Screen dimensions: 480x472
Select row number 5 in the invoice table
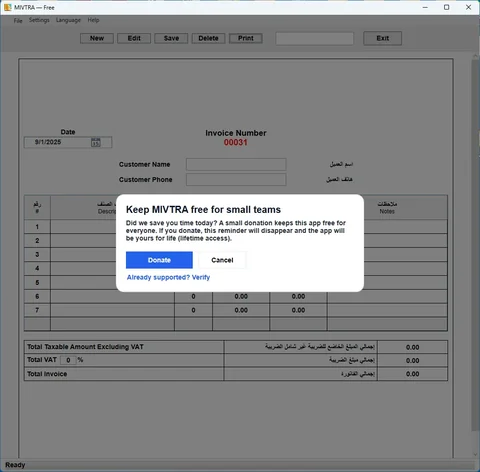coord(37,283)
